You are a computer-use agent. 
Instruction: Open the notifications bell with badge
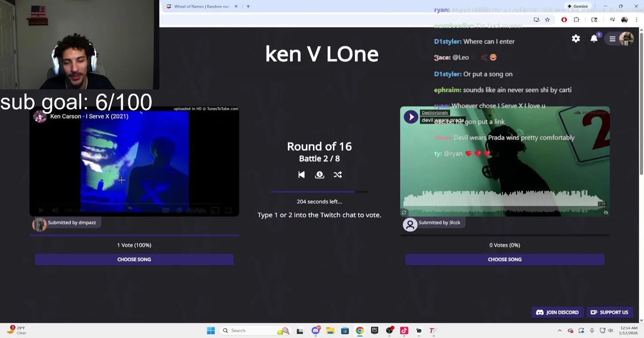(x=594, y=39)
